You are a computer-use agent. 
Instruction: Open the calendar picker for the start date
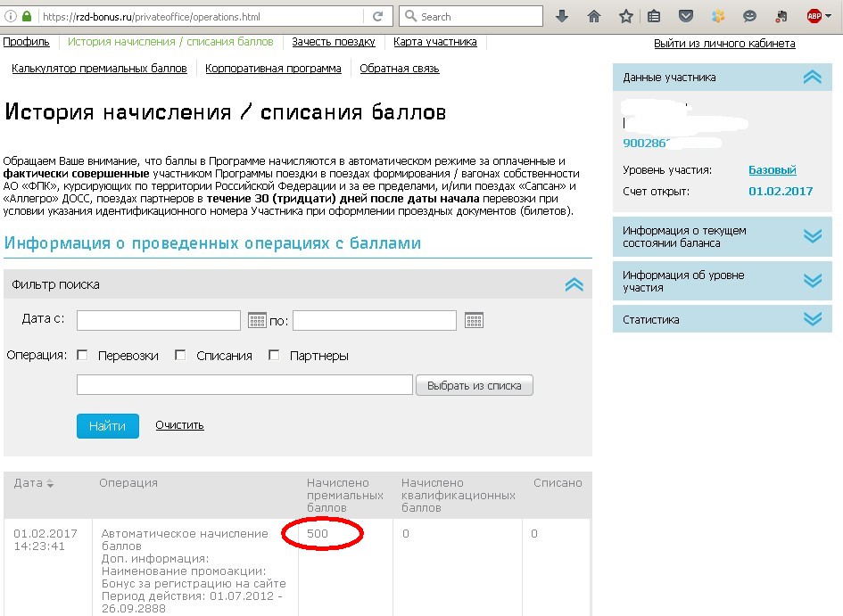[x=257, y=320]
